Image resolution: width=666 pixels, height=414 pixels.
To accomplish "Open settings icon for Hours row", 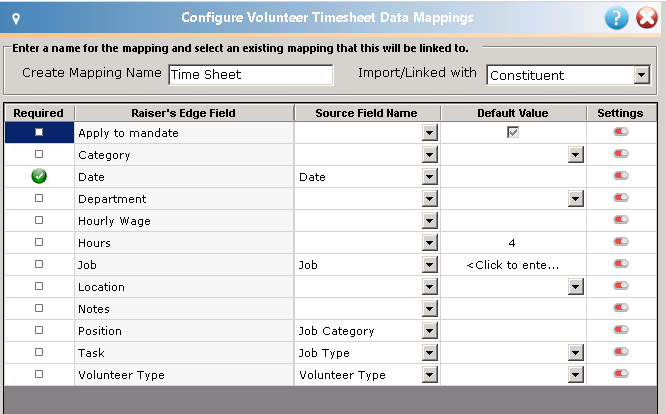I will pos(621,242).
